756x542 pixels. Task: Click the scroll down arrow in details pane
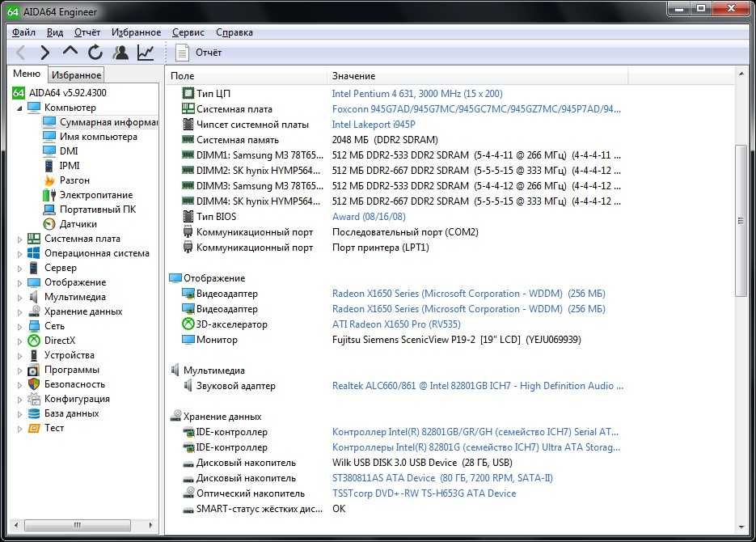[741, 527]
